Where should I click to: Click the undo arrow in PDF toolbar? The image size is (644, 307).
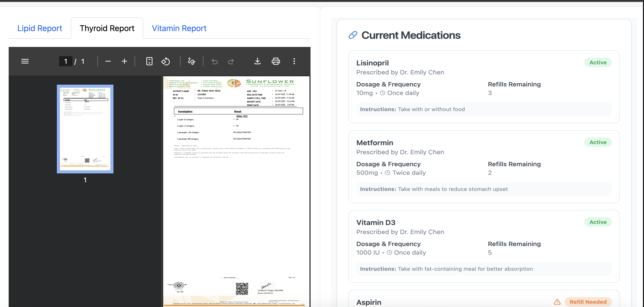coord(215,61)
